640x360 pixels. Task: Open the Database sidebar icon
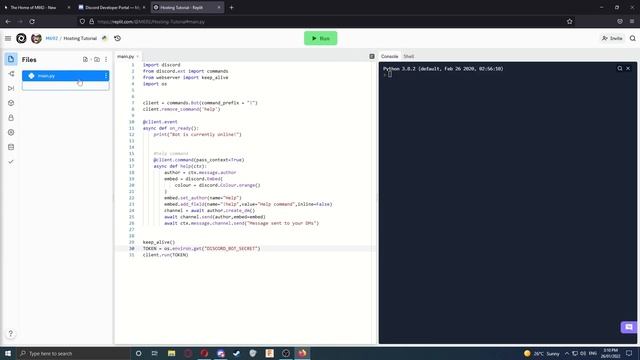pos(11,147)
